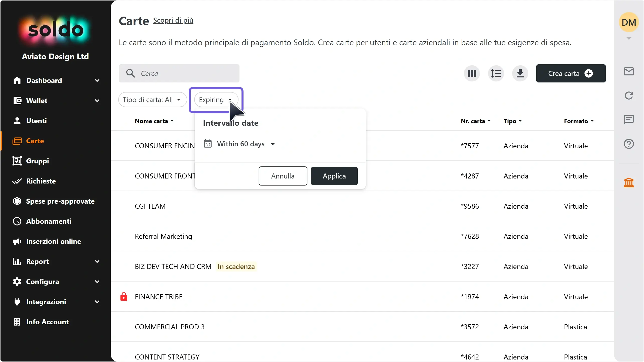The width and height of the screenshot is (644, 362).
Task: Open the help question mark icon
Action: (x=629, y=144)
